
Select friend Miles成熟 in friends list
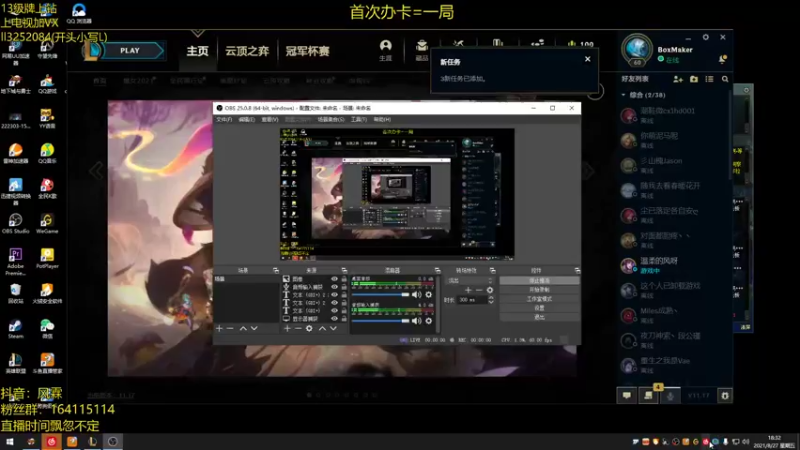[x=673, y=315]
